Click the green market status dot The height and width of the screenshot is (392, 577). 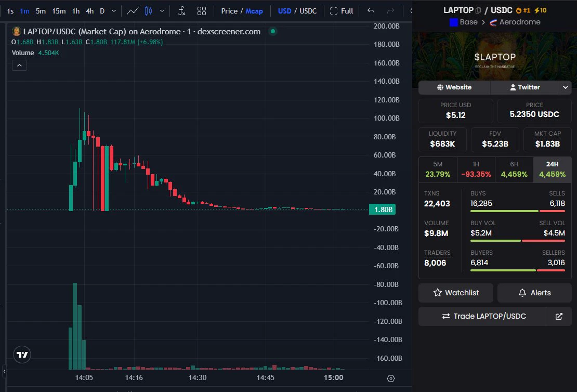(273, 31)
